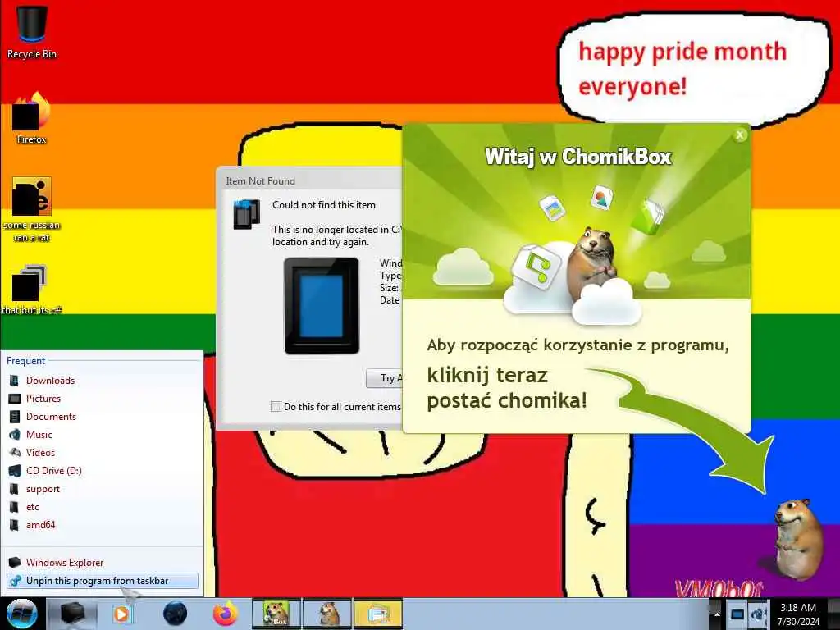The width and height of the screenshot is (840, 630).
Task: Click the 'Frequent' jump list header
Action: click(x=25, y=361)
